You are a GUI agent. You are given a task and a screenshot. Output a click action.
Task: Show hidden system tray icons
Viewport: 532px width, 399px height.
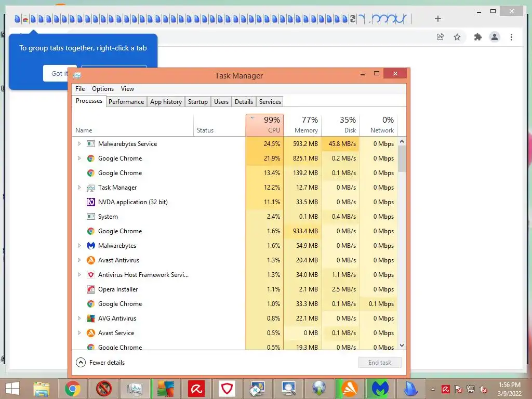point(433,390)
